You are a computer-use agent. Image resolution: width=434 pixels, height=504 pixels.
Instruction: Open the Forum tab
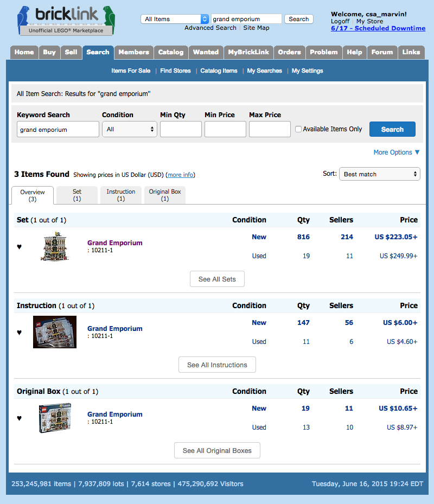(x=382, y=52)
